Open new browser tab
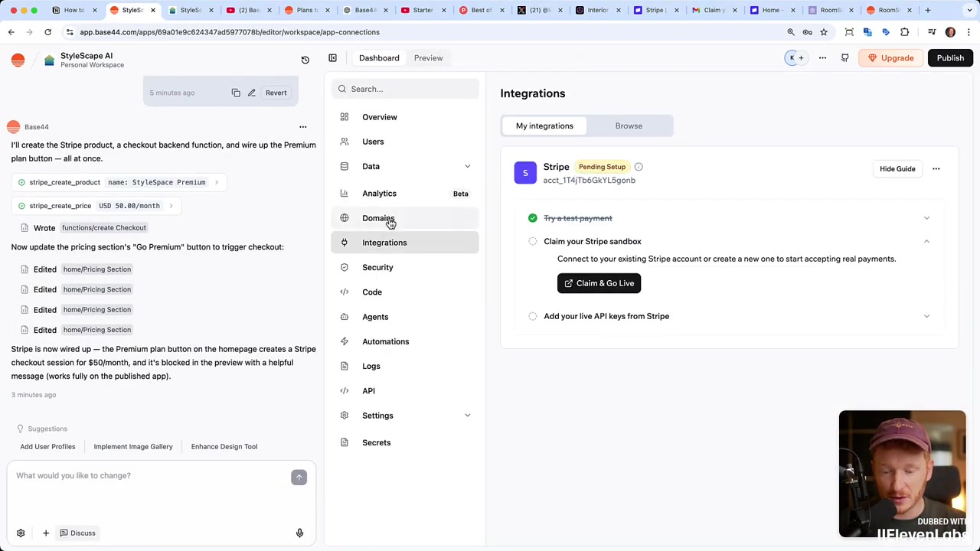 pyautogui.click(x=927, y=10)
